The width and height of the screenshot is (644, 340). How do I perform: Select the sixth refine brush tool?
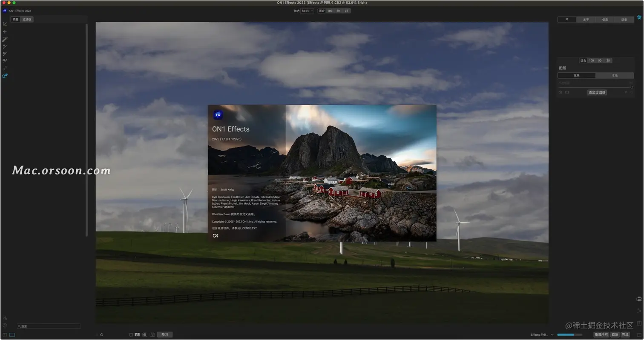[5, 61]
